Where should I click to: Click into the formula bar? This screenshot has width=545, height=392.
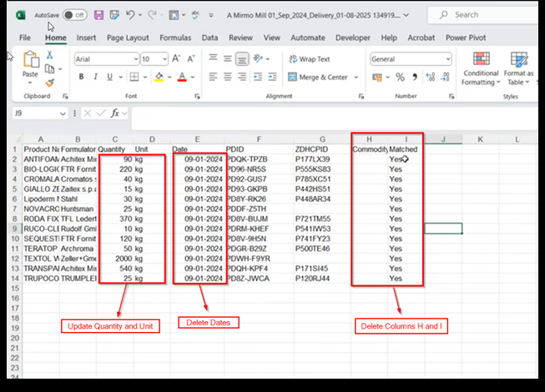tap(335, 118)
